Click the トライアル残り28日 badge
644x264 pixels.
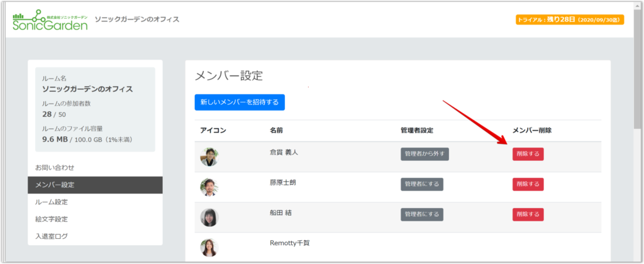[x=570, y=19]
